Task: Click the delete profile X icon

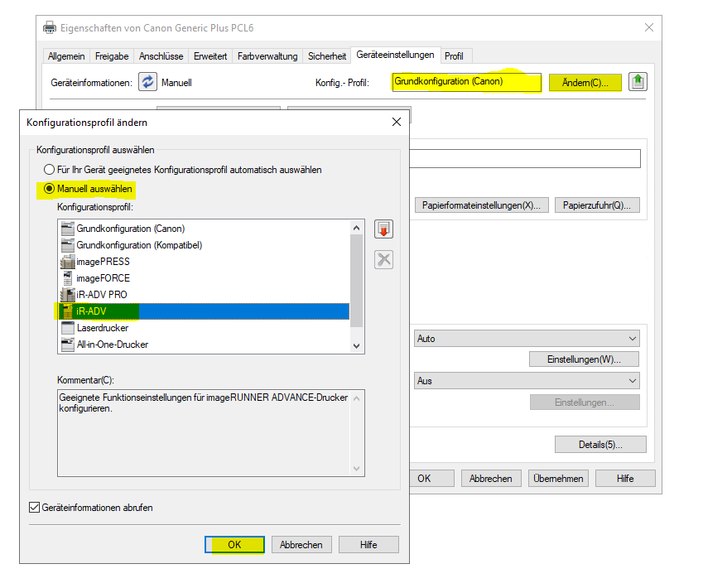Action: tap(383, 259)
